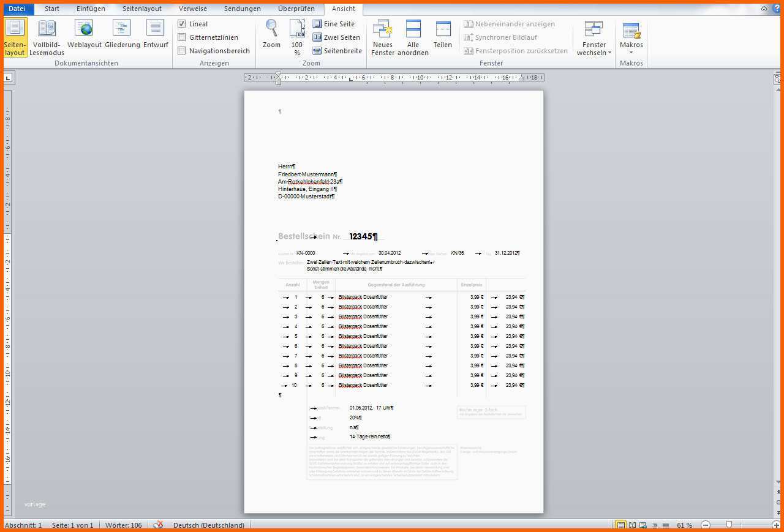Viewport: 784px width, 532px height.
Task: Click date 30.04.2012 in document
Action: (x=390, y=253)
